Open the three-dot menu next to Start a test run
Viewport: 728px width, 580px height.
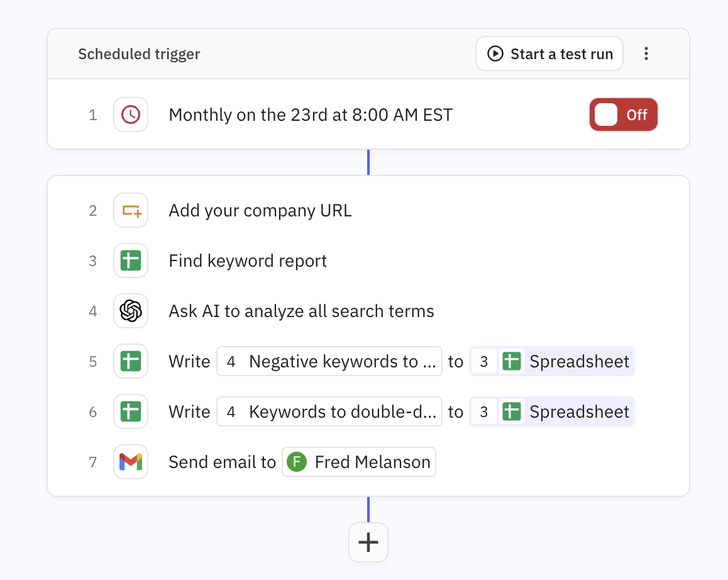click(646, 53)
